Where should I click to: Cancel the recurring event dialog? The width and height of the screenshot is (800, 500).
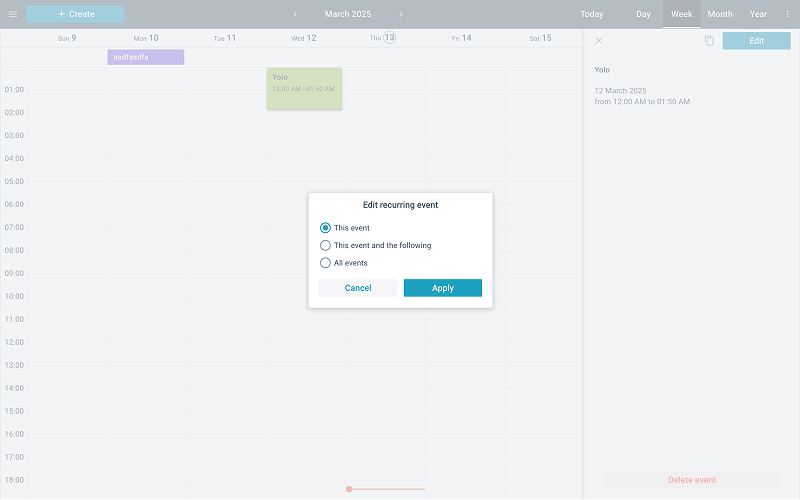coord(358,288)
